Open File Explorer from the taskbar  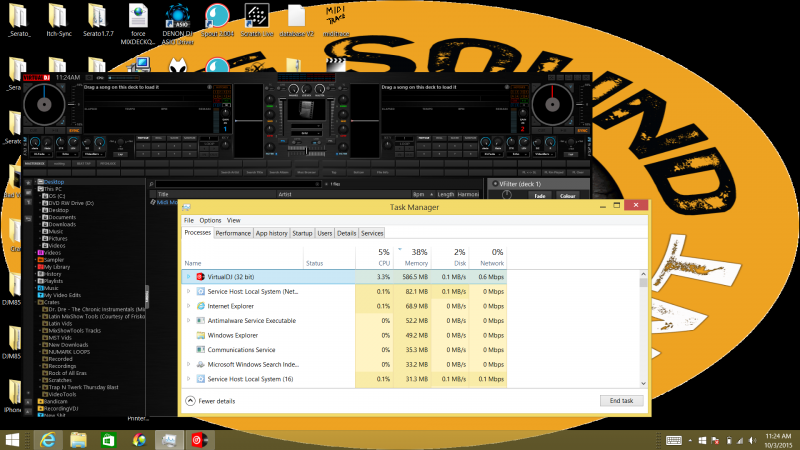pos(78,440)
